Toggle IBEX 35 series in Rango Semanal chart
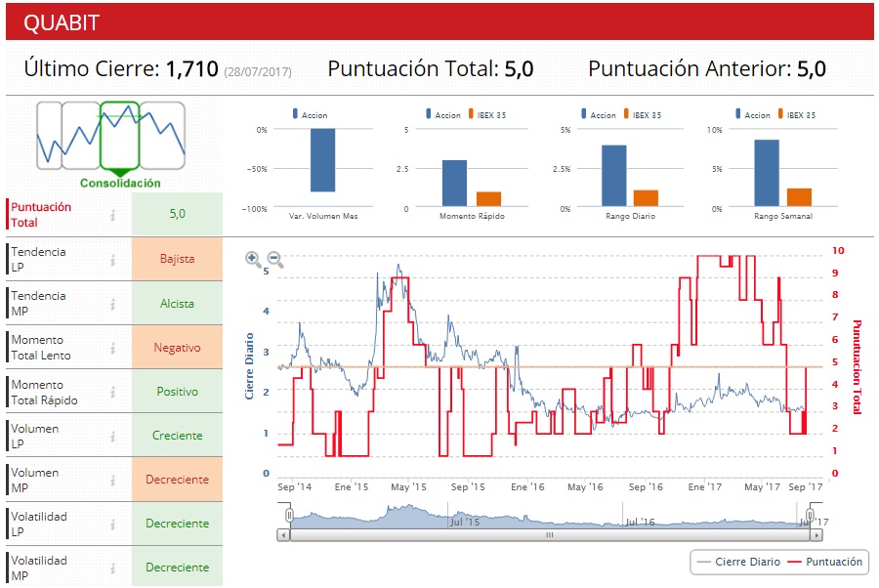The image size is (879, 588). click(x=797, y=114)
